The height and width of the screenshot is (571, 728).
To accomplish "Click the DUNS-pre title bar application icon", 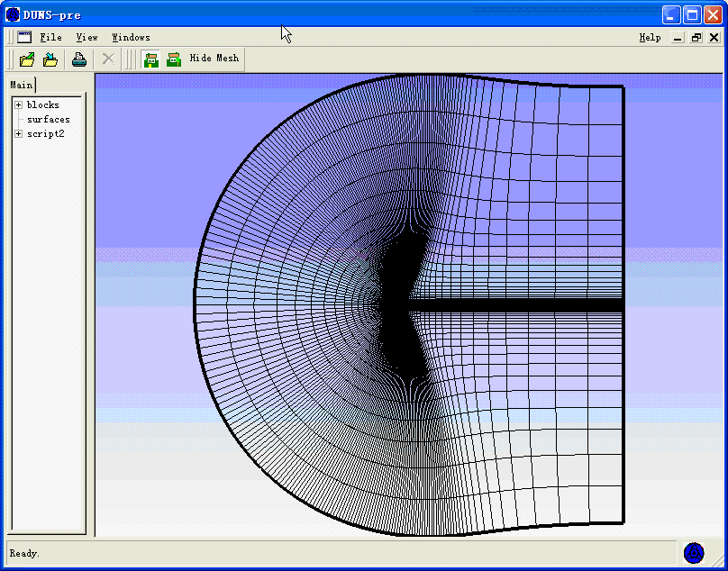I will click(x=13, y=14).
